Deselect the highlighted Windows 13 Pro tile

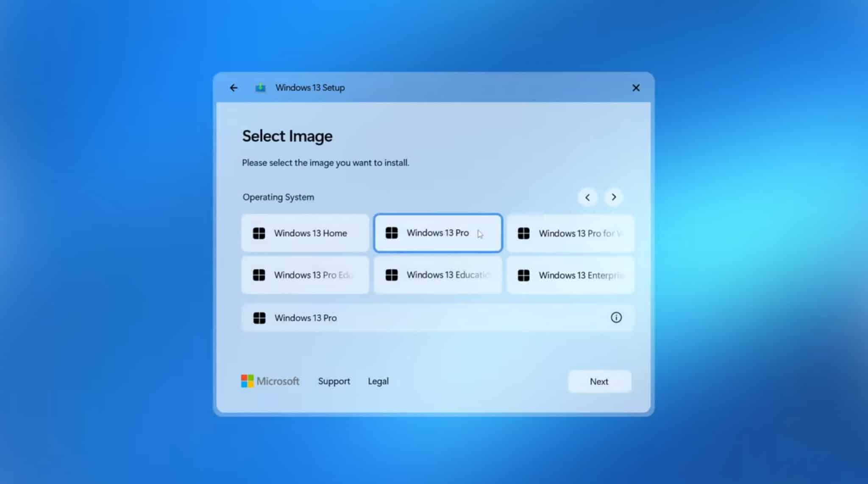point(437,233)
